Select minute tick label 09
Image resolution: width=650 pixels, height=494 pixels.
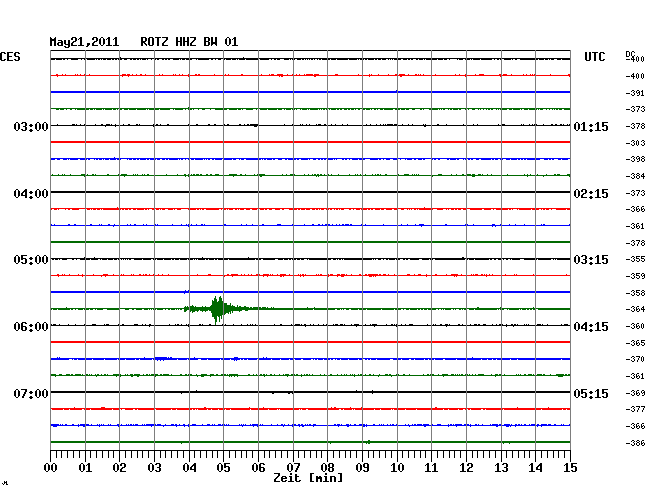pos(362,468)
